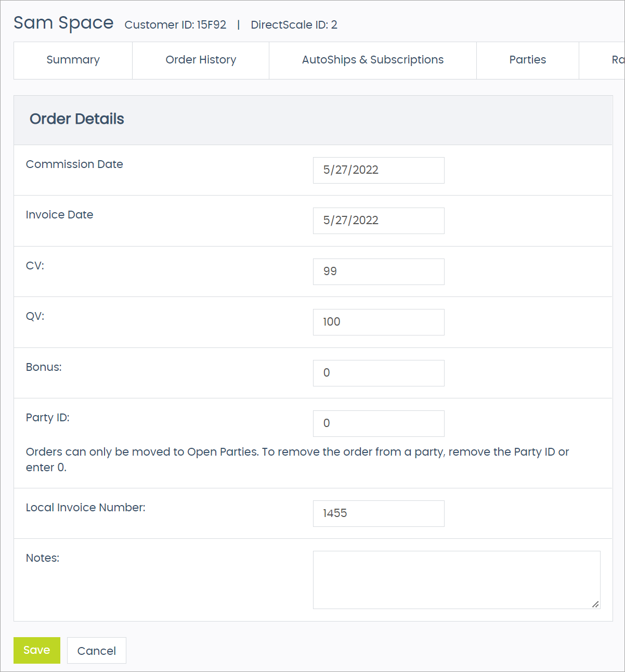Click the Local Invoice Number label
The width and height of the screenshot is (625, 672).
86,508
